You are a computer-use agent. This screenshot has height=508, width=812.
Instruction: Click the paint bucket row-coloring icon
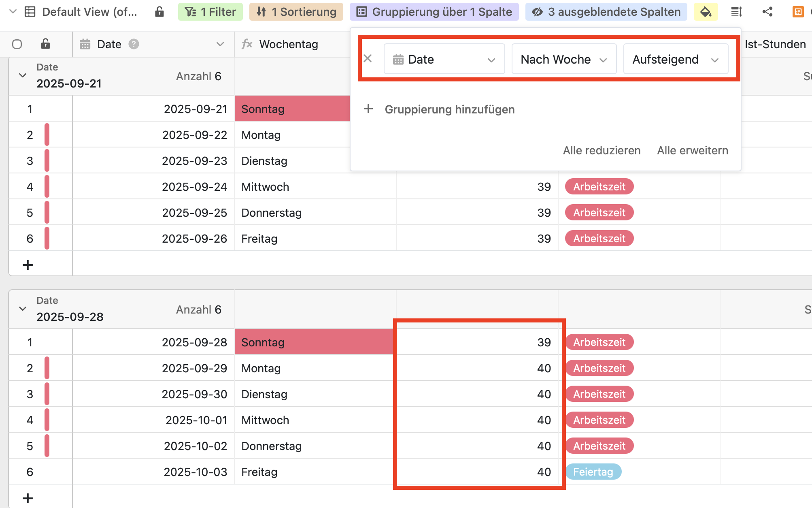pos(706,12)
